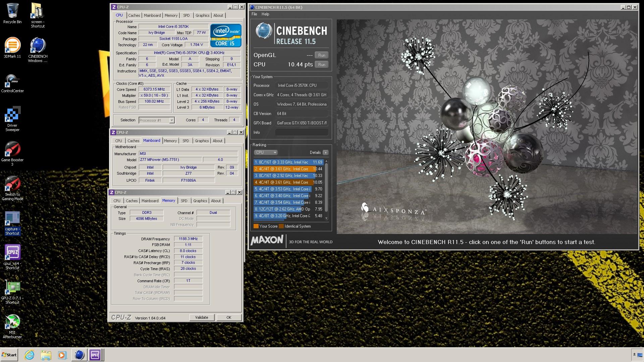Open File menu in CINEBENCH
The image size is (644, 362).
[254, 14]
